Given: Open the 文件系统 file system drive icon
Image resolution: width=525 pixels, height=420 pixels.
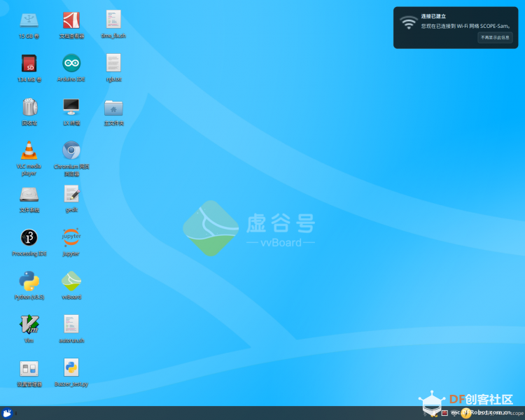Looking at the screenshot, I should (x=29, y=195).
